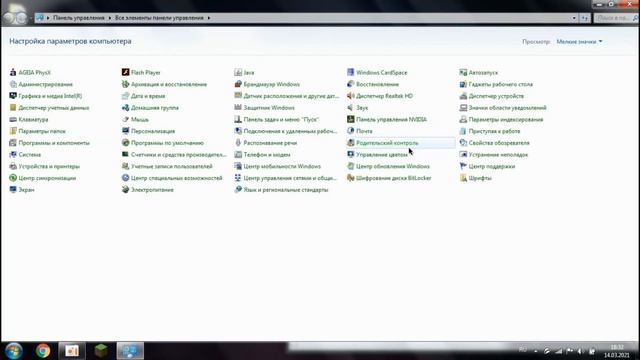Viewport: 640px width, 360px height.
Task: Open the Экран icon
Action: click(13, 190)
